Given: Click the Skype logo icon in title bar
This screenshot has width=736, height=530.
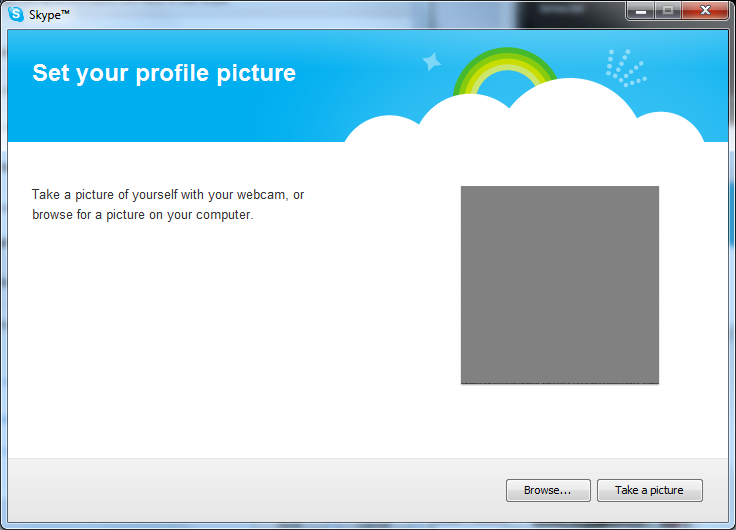Looking at the screenshot, I should (x=15, y=14).
